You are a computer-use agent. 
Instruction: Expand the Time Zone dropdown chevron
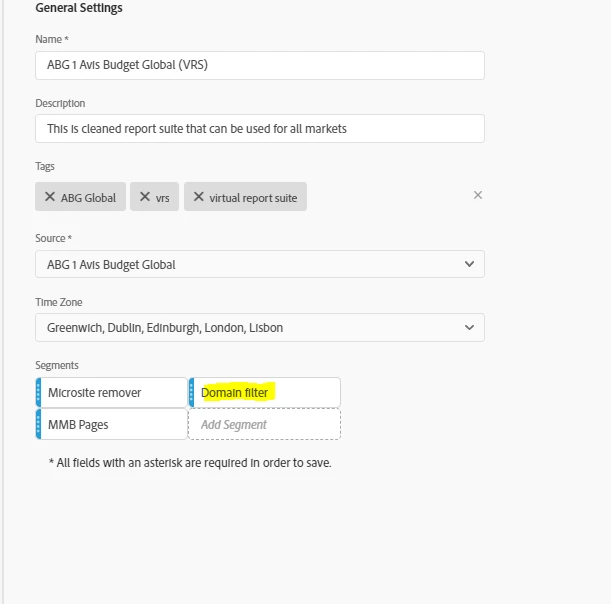pos(470,327)
